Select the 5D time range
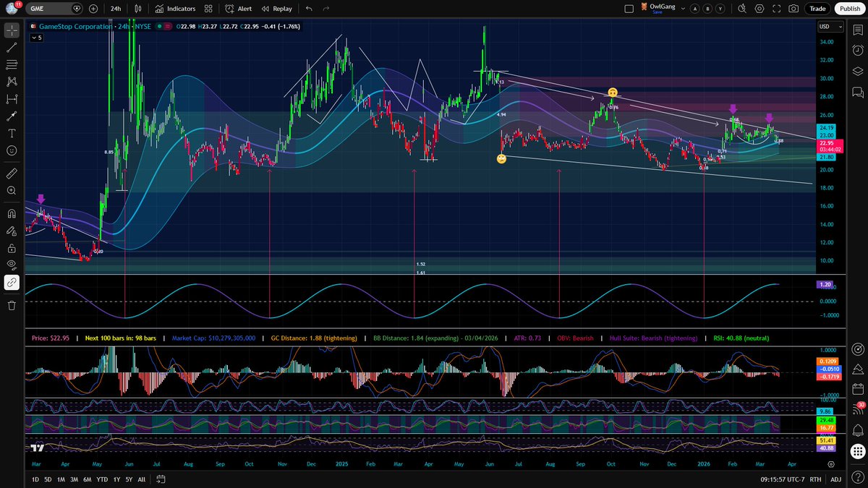The image size is (868, 488). coord(48,479)
